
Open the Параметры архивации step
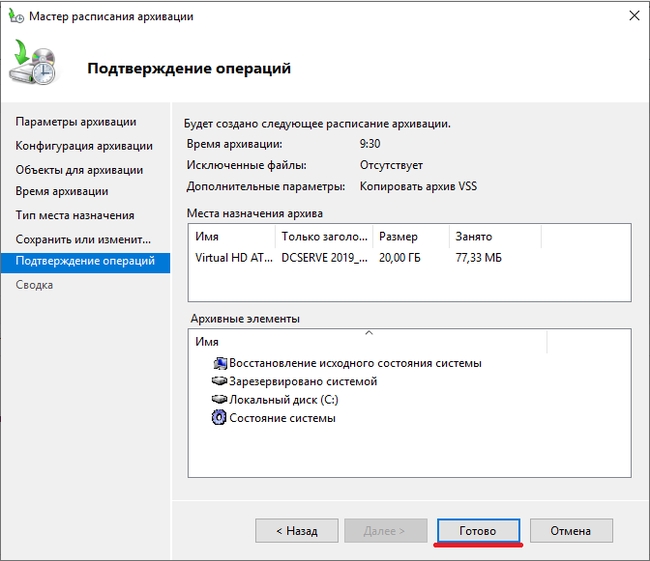[76, 122]
